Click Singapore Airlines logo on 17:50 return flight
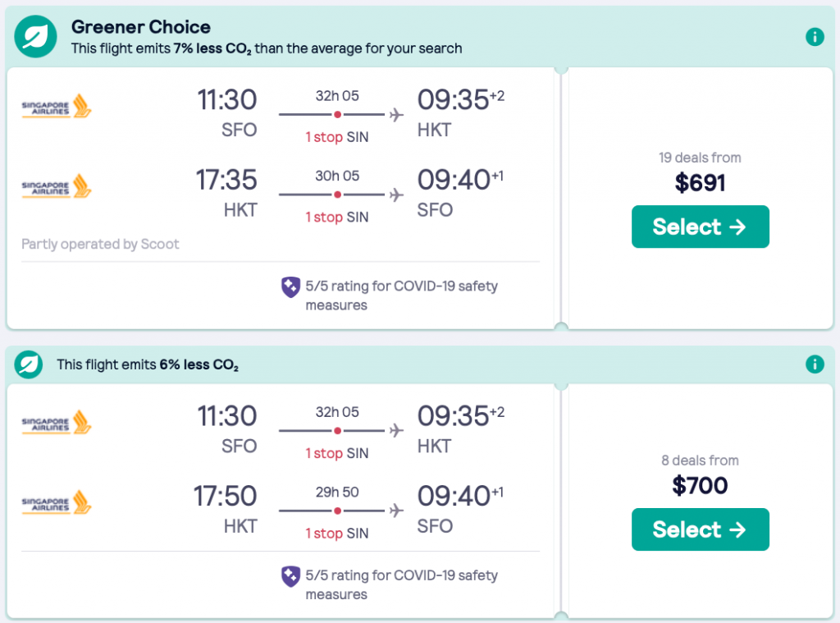This screenshot has height=623, width=840. tap(57, 502)
